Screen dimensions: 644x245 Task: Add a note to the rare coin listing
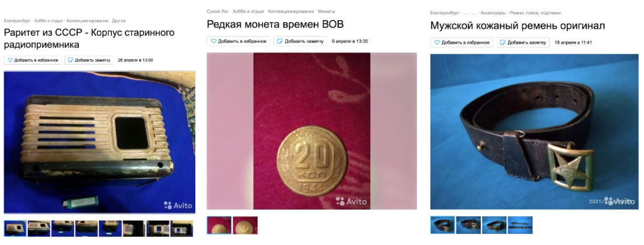click(x=300, y=41)
